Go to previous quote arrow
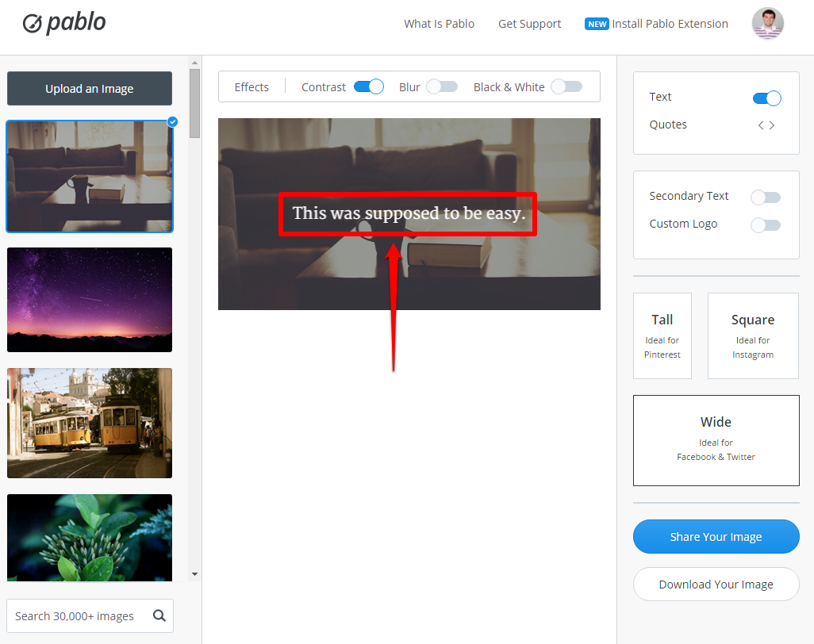Image resolution: width=814 pixels, height=644 pixels. tap(761, 125)
